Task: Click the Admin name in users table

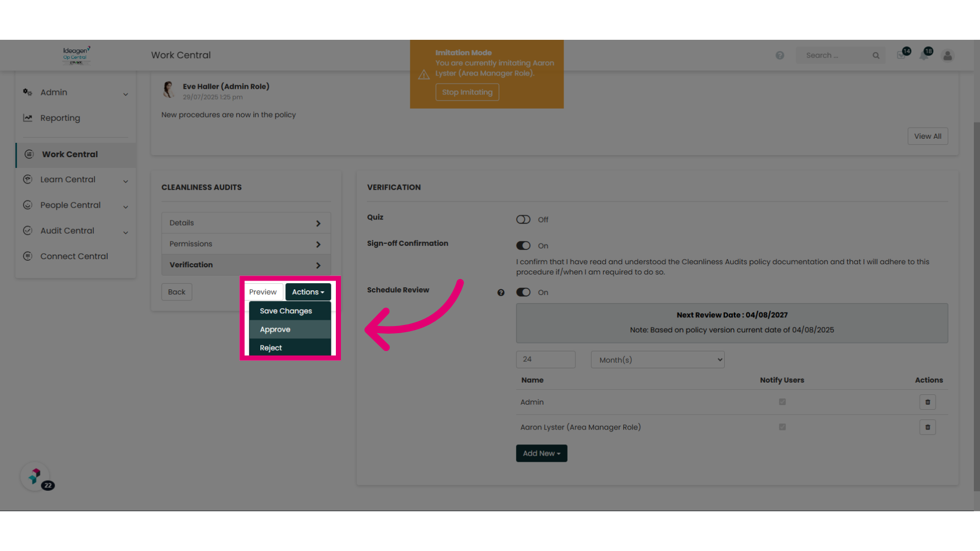Action: click(x=532, y=402)
